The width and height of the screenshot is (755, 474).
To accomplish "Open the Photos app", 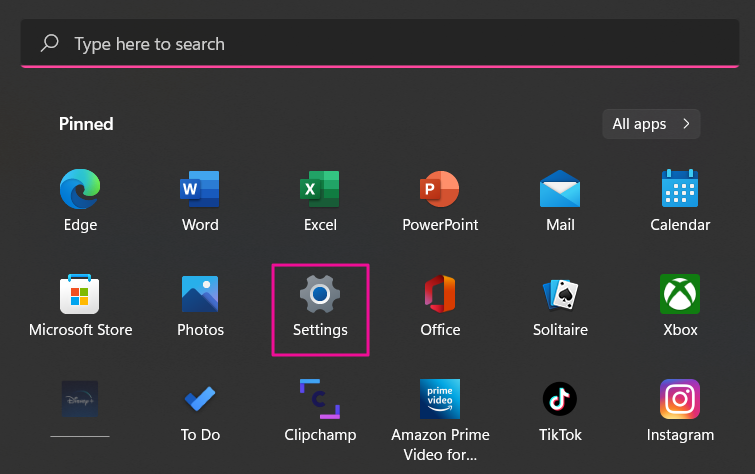I will coord(200,295).
